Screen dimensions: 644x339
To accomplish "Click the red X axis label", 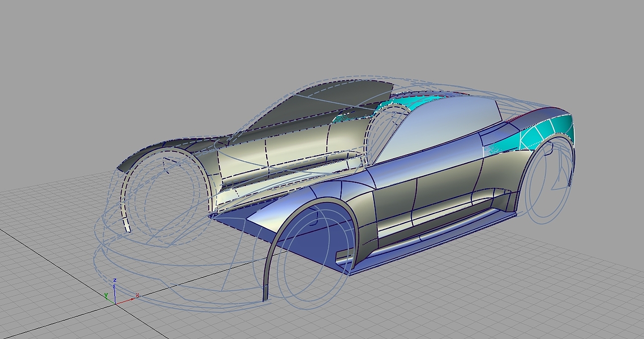I will [x=137, y=295].
